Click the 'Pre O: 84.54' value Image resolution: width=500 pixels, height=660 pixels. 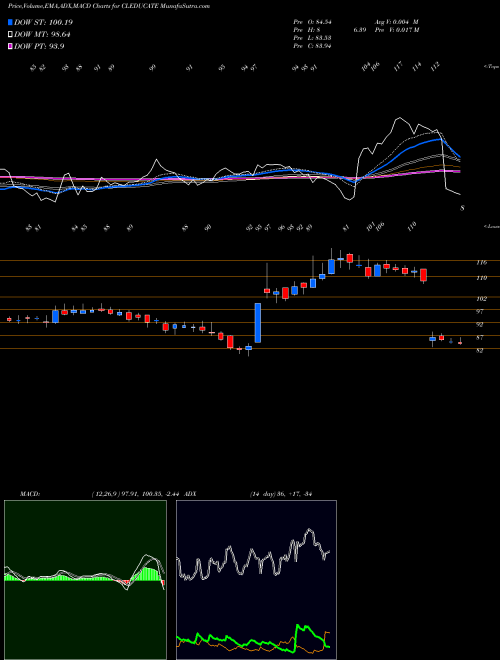coord(312,21)
